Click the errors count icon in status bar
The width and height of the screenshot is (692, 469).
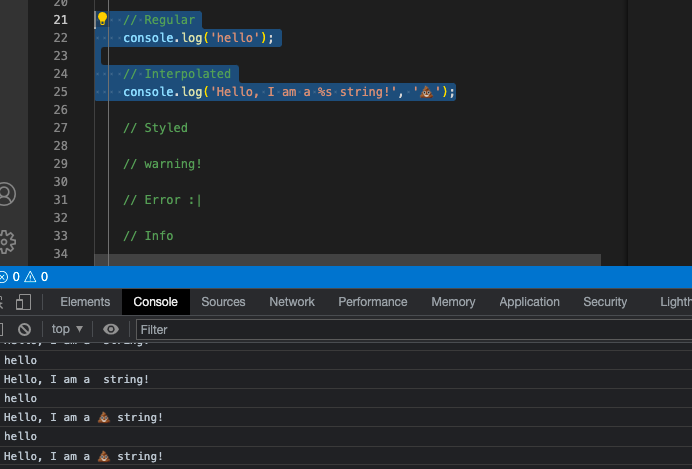point(4,277)
